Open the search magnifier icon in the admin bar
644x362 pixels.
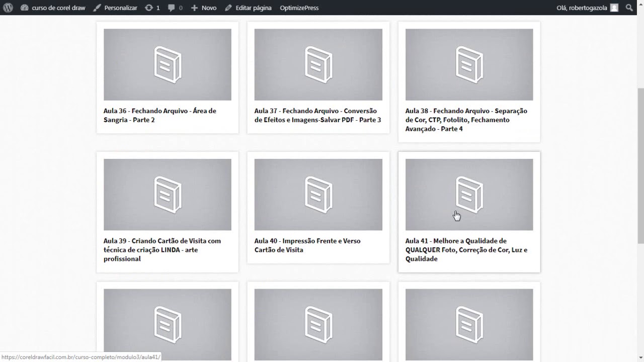629,8
